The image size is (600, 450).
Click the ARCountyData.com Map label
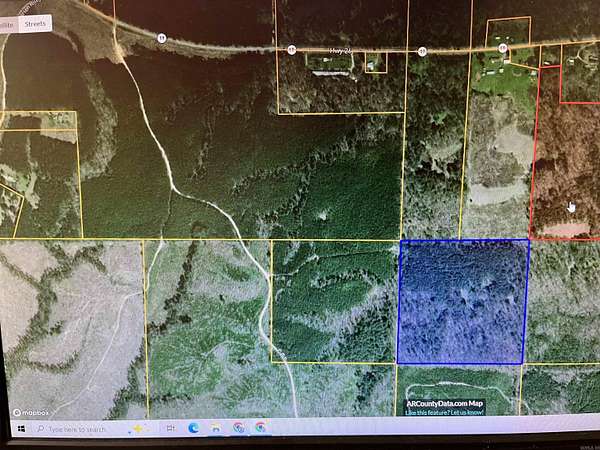coord(444,404)
